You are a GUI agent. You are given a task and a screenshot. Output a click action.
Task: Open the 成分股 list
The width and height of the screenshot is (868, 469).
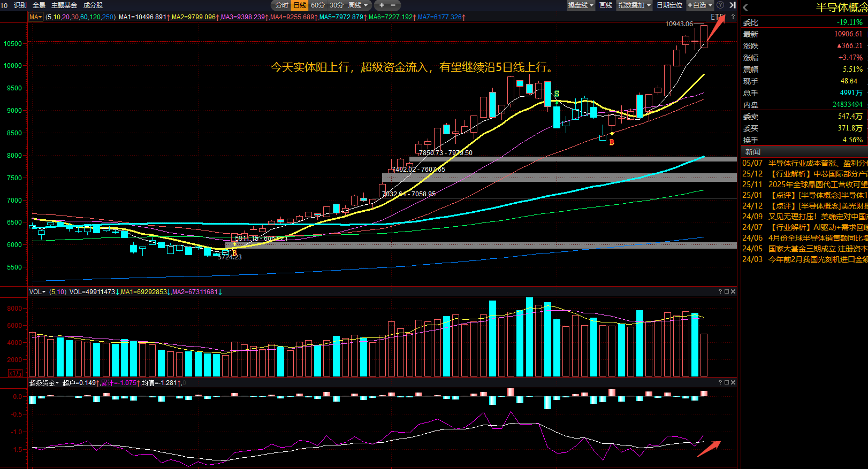tap(93, 5)
